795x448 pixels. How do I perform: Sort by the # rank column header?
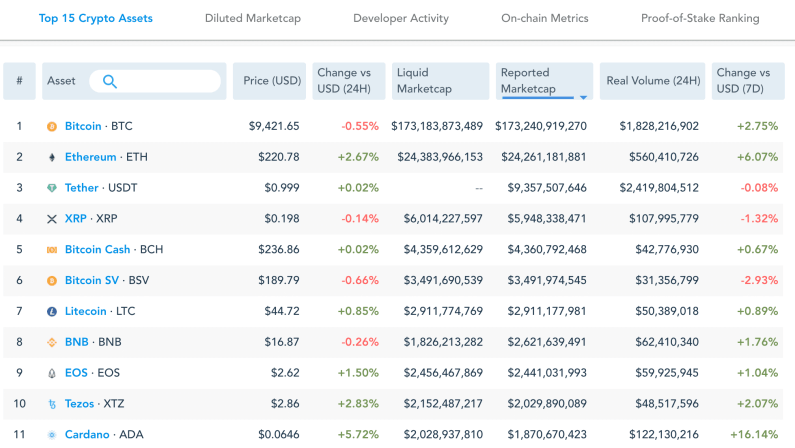click(19, 81)
